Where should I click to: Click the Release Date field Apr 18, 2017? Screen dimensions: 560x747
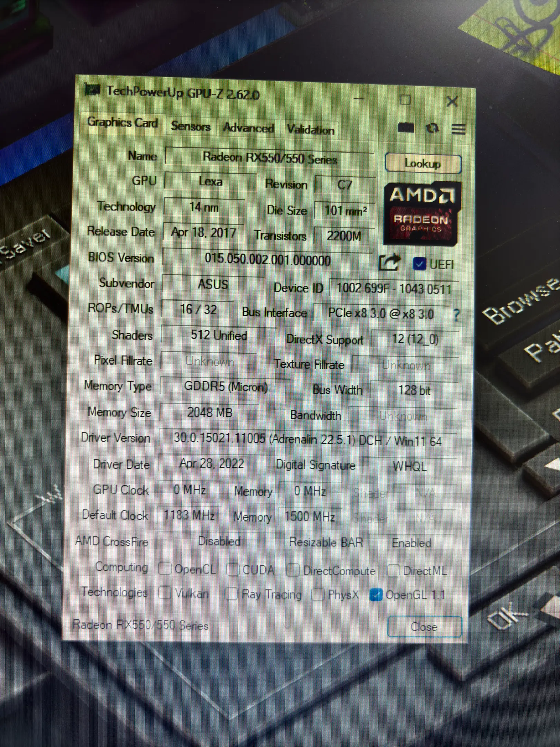pos(204,232)
